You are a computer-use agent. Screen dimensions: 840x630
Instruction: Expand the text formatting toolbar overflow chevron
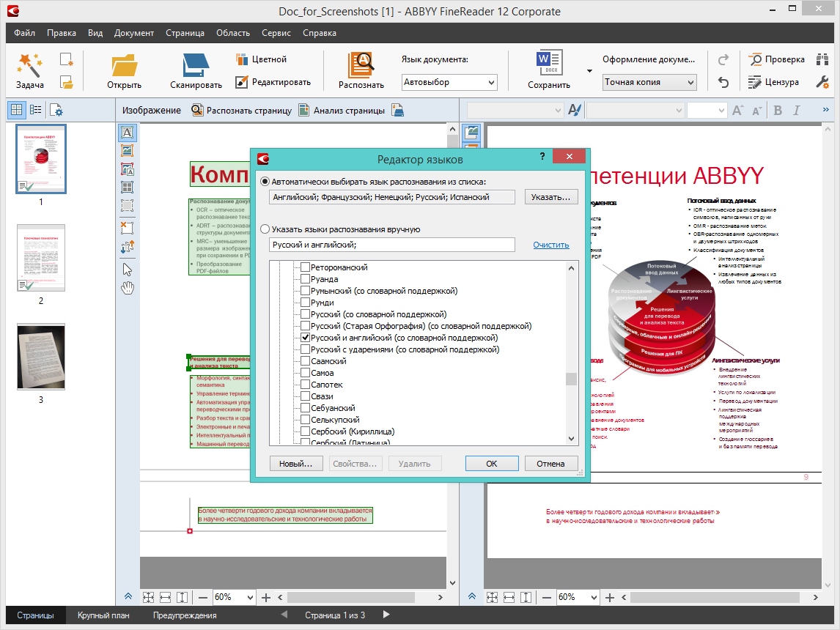point(825,110)
